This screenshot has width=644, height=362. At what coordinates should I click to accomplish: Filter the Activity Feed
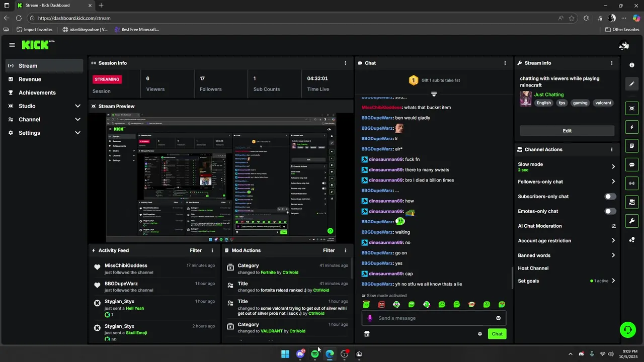(196, 250)
